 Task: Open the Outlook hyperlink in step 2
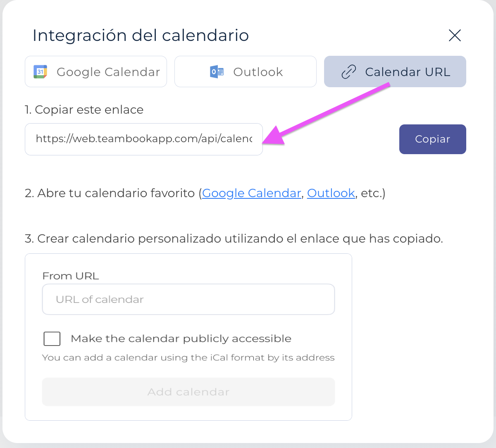[331, 193]
